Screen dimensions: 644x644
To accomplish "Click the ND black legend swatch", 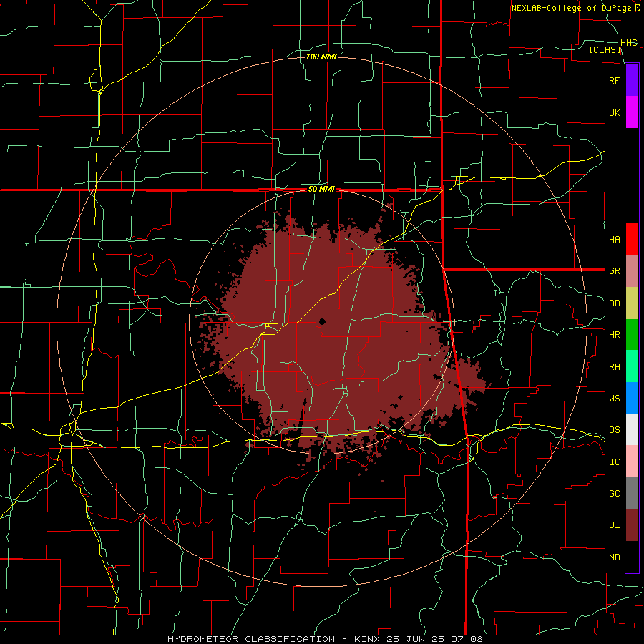I will (632, 557).
